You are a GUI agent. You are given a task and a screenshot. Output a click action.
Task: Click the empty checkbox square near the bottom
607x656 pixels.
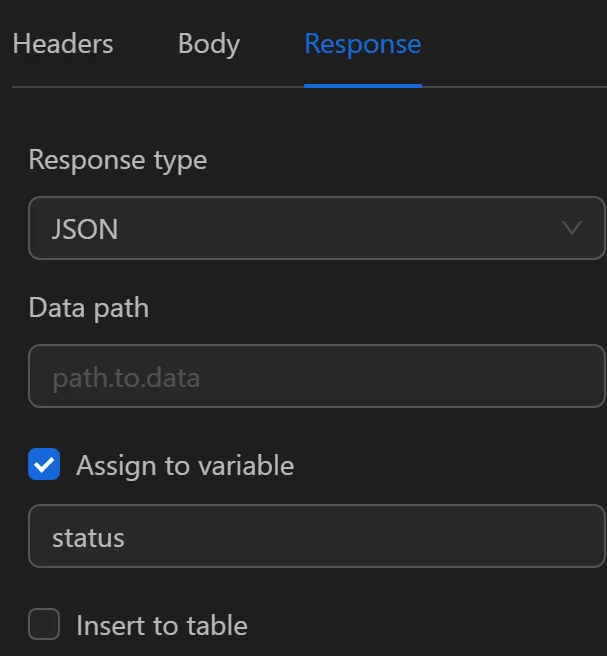coord(44,625)
